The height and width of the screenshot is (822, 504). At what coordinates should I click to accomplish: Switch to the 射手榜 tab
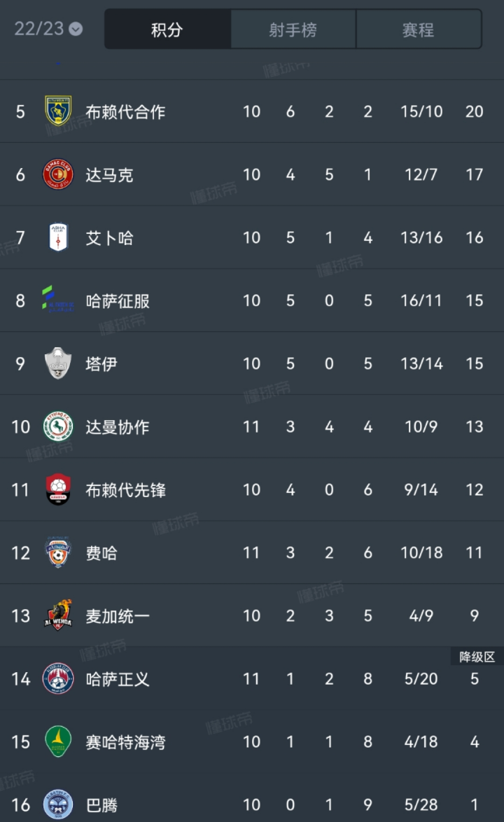point(293,29)
